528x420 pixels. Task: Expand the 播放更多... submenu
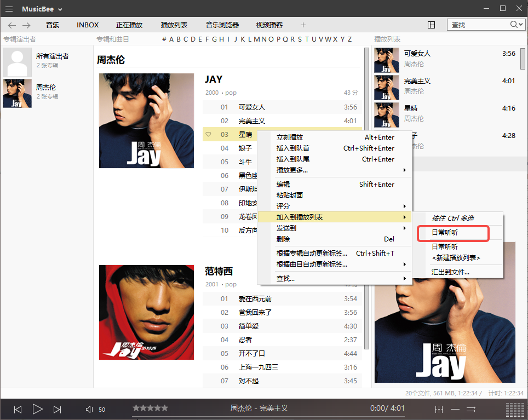coord(335,170)
